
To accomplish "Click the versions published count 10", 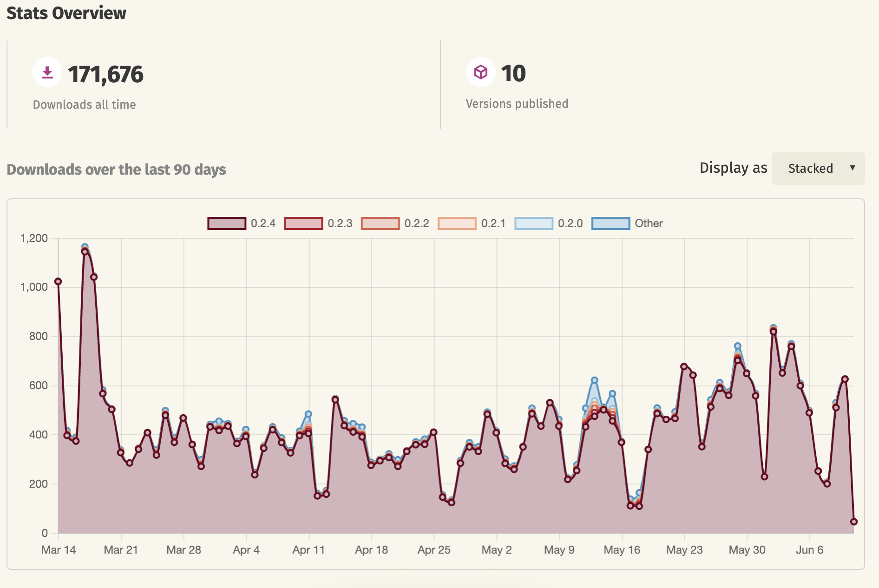I will [x=513, y=73].
